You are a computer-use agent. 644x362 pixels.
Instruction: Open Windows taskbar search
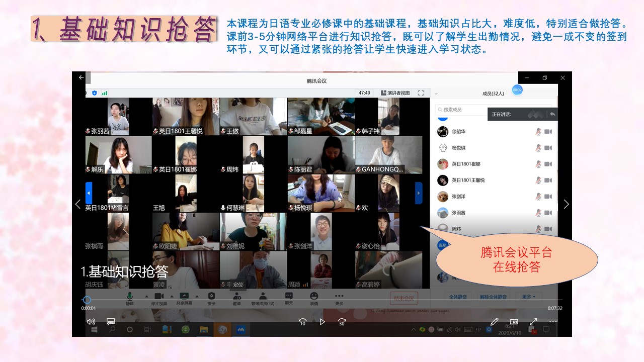(x=112, y=330)
